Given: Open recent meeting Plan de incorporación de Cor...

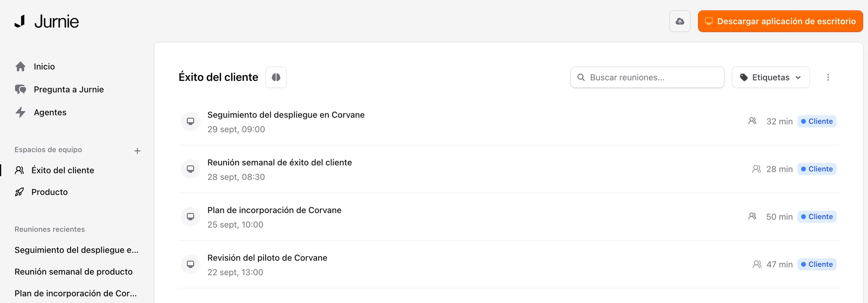Looking at the screenshot, I should tap(76, 293).
